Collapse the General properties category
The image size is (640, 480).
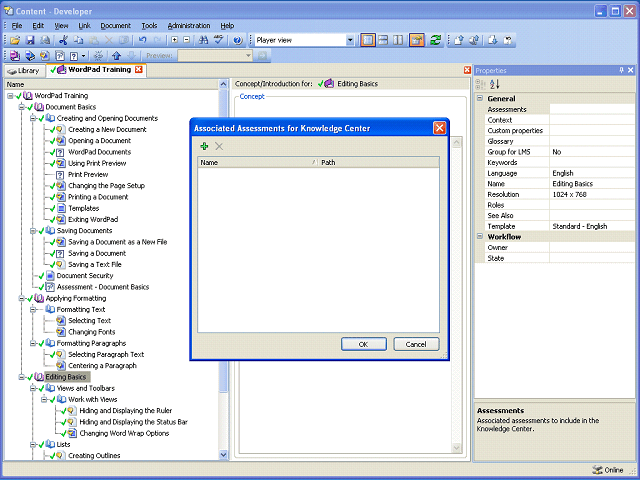pyautogui.click(x=480, y=98)
